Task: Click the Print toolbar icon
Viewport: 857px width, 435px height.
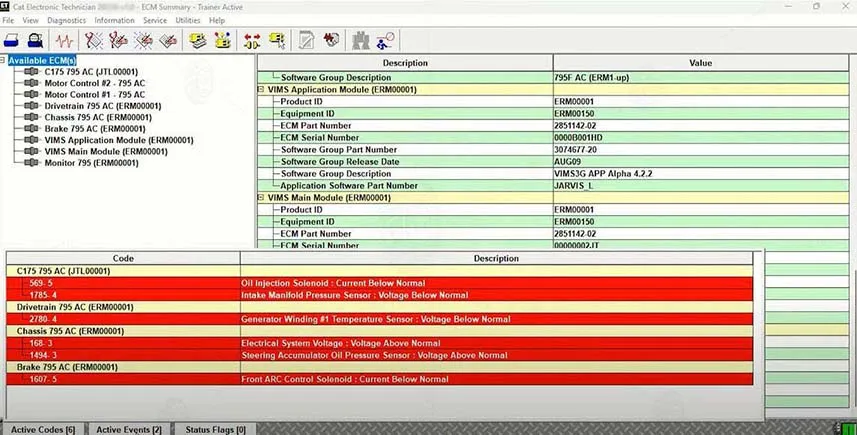Action: point(14,41)
